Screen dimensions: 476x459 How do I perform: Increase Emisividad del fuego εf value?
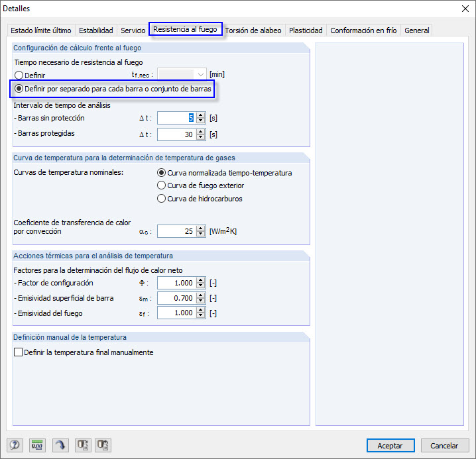[201, 310]
